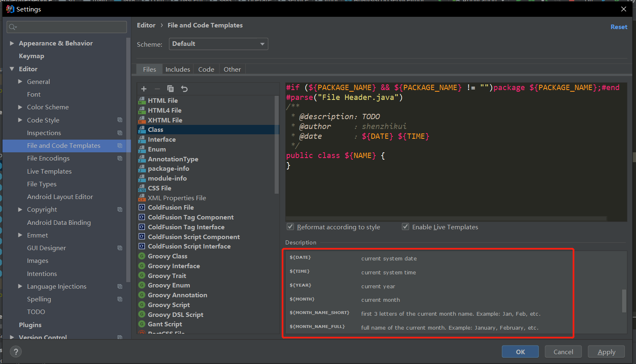Click the XML Properties File icon

pyautogui.click(x=142, y=198)
